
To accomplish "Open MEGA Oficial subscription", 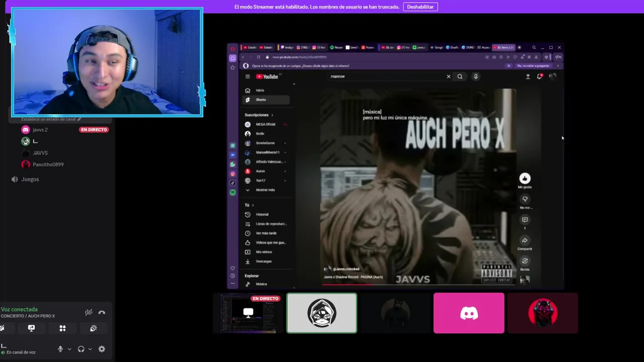I will tap(266, 124).
